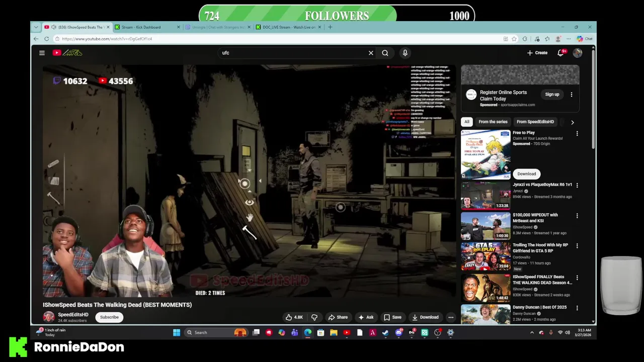This screenshot has height=362, width=644.
Task: Open Microsoft Store from taskbar
Action: tap(320, 332)
